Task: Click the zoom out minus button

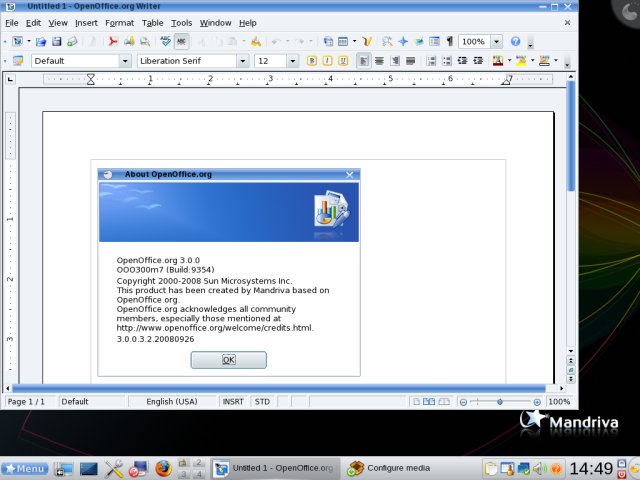Action: tap(463, 402)
